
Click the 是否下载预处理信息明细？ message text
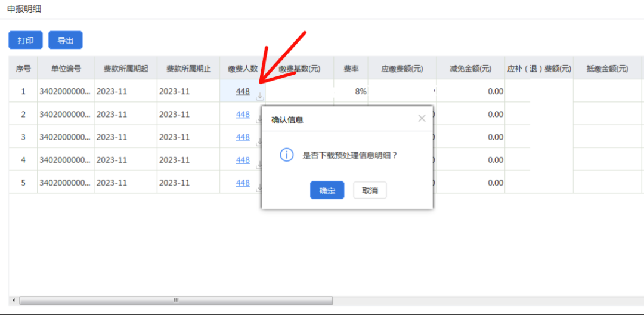(350, 156)
